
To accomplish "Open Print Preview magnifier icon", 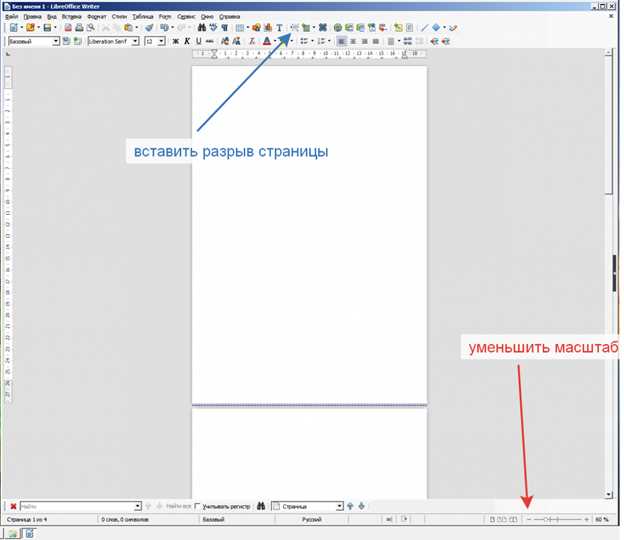I will pos(91,28).
